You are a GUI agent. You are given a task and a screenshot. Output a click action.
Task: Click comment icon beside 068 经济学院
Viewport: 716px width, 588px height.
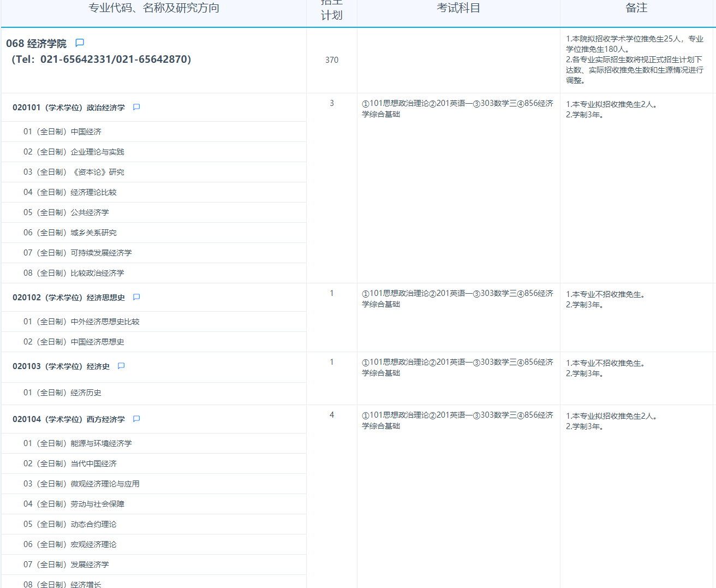point(80,43)
